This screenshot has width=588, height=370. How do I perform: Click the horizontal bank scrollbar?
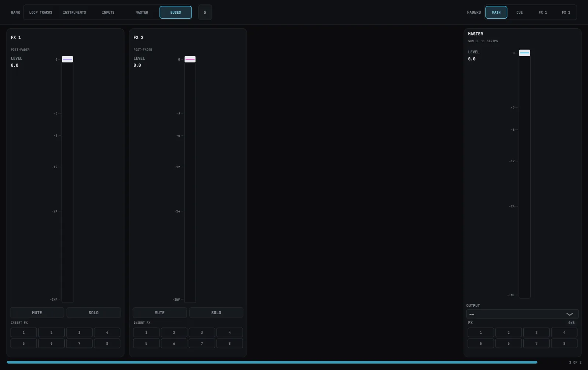click(x=272, y=362)
